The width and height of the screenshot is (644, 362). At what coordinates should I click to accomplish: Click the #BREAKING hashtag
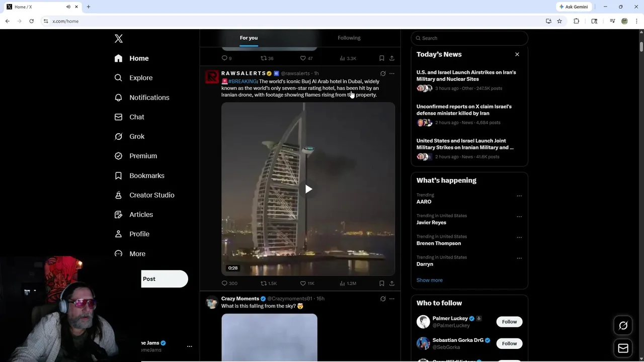click(x=243, y=81)
